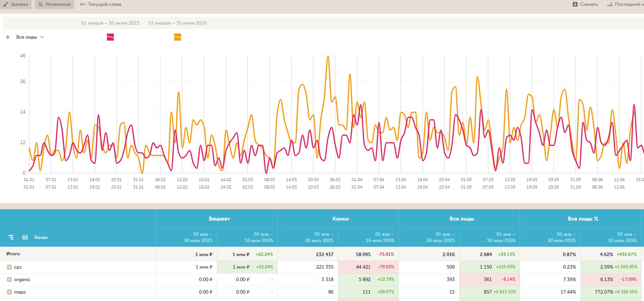Expand the maps channel row
644x301 pixels.
coord(9,292)
